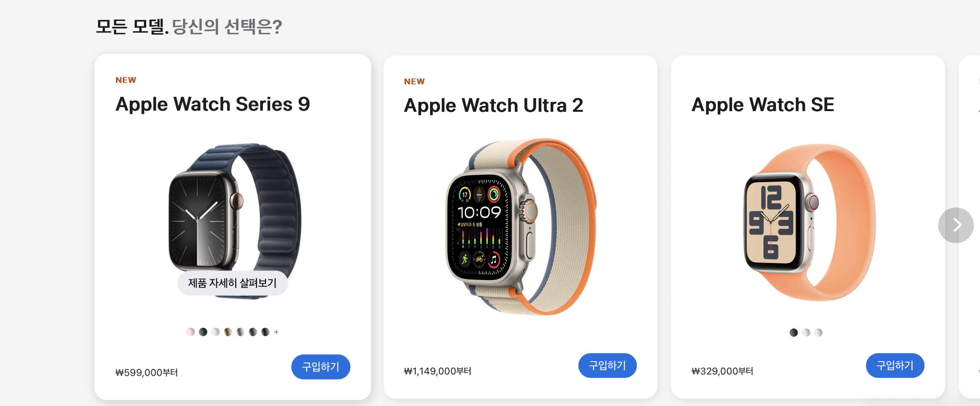The height and width of the screenshot is (406, 980).
Task: Pick sixth graphite-brown swatch under Series 9
Action: point(253,332)
